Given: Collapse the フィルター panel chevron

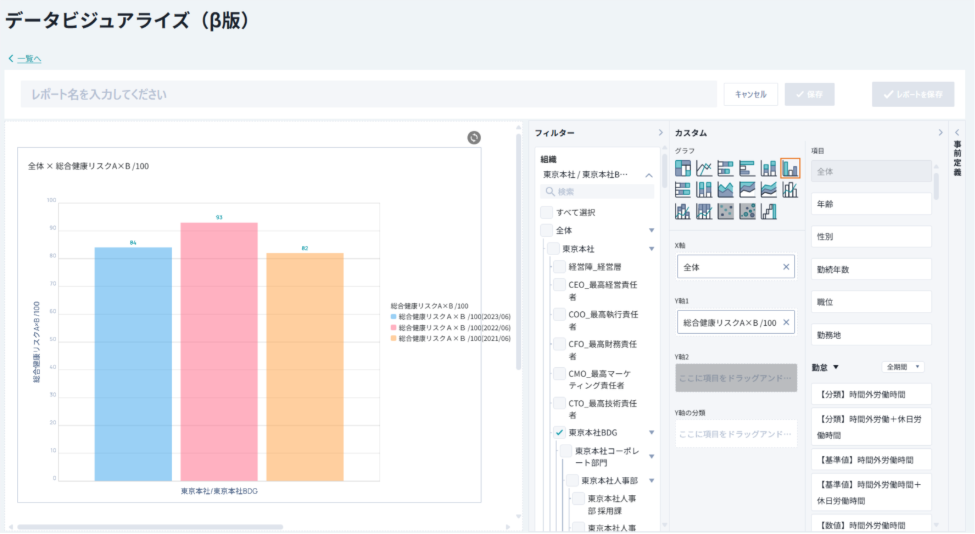Looking at the screenshot, I should point(660,132).
